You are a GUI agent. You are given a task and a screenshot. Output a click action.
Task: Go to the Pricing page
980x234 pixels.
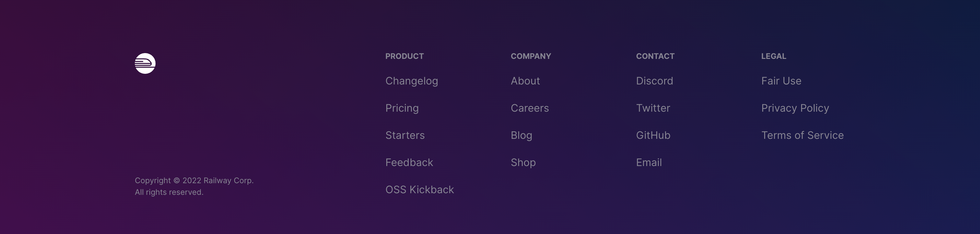pos(402,108)
